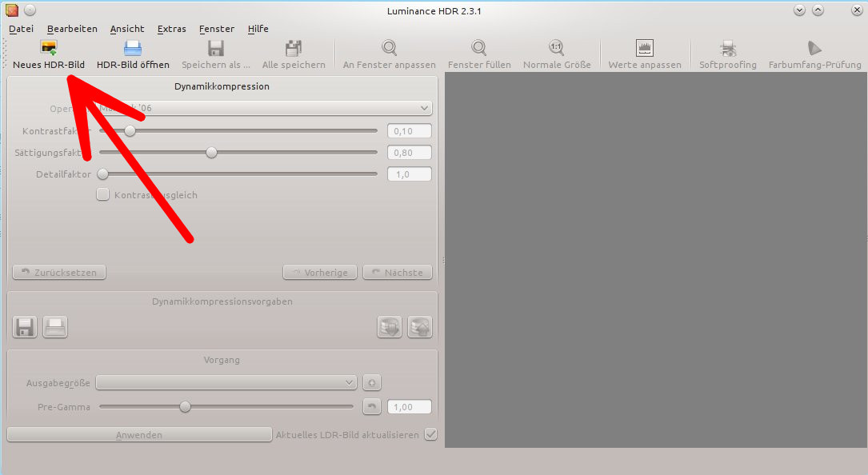868x475 pixels.
Task: Click the round pin button in title bar
Action: [x=30, y=10]
